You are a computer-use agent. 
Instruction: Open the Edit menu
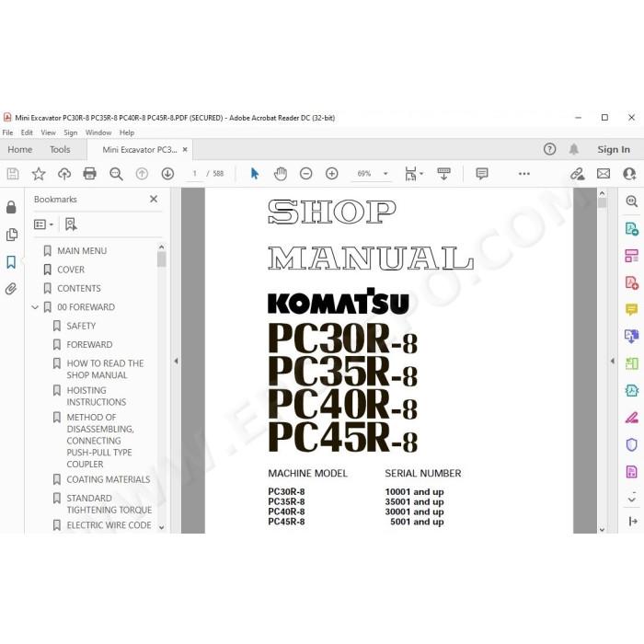click(x=27, y=132)
